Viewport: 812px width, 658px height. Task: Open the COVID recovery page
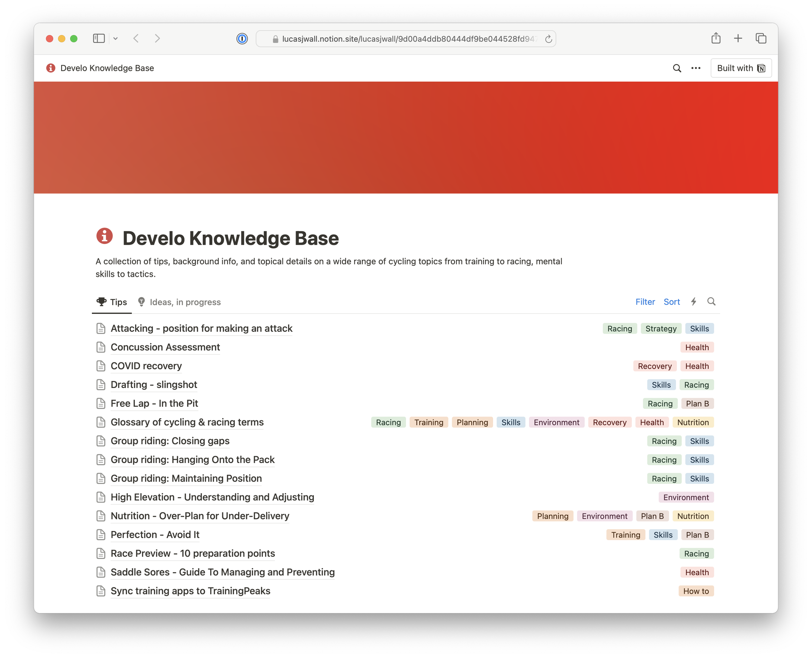coord(146,366)
